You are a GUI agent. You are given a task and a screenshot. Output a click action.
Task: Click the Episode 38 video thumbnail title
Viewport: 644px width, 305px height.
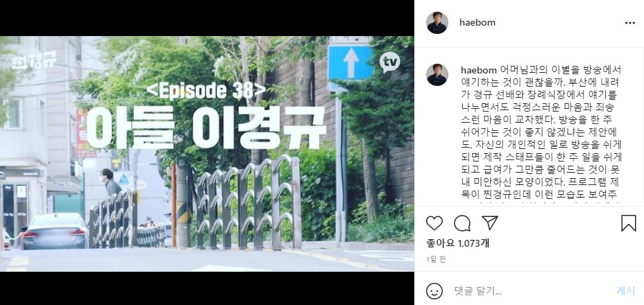(206, 91)
